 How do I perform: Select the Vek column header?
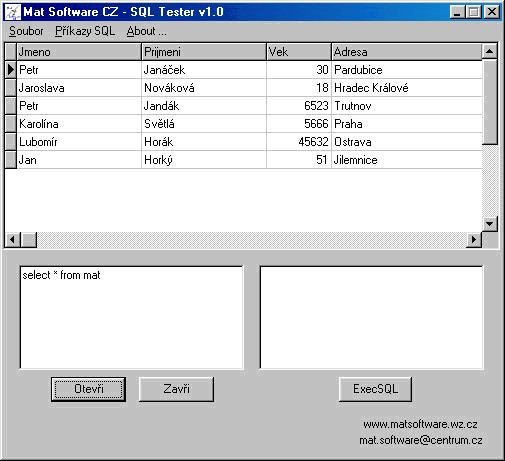pos(299,52)
